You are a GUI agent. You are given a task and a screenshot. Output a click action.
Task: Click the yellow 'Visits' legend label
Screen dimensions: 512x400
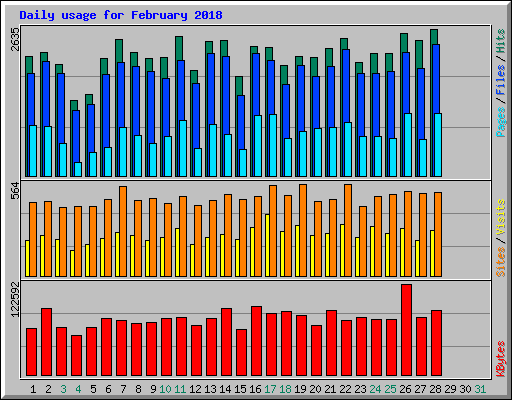(x=500, y=217)
